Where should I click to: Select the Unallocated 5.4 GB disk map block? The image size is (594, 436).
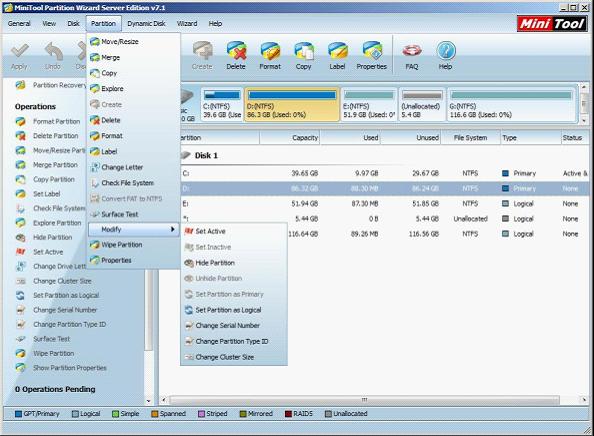(x=422, y=105)
